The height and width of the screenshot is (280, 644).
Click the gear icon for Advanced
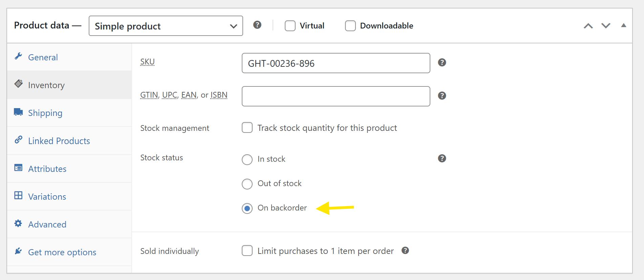18,223
